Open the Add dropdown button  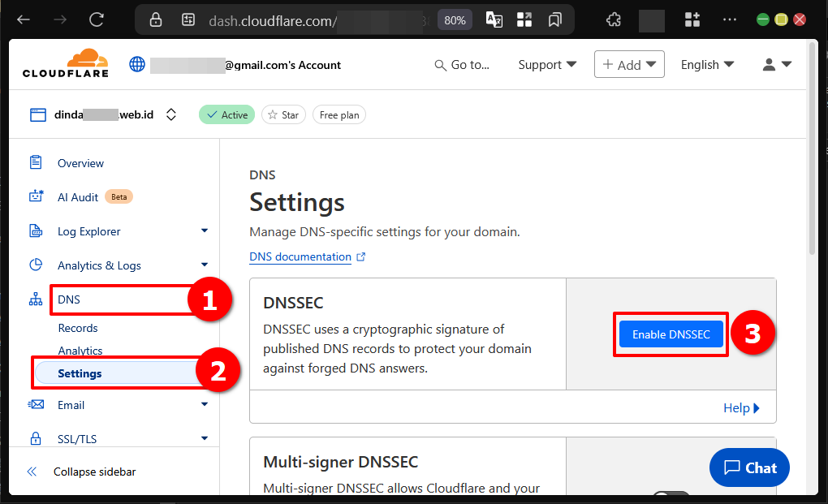(629, 64)
